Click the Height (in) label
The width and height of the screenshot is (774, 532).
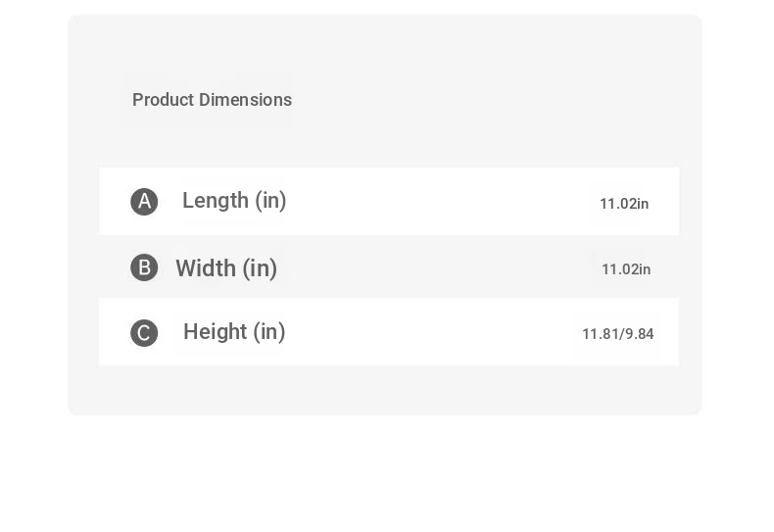[x=234, y=331]
